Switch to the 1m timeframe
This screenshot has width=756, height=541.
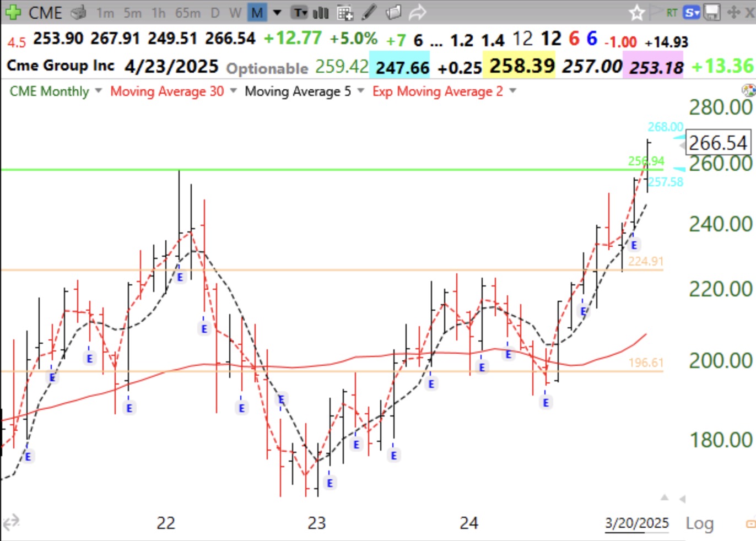[x=105, y=13]
